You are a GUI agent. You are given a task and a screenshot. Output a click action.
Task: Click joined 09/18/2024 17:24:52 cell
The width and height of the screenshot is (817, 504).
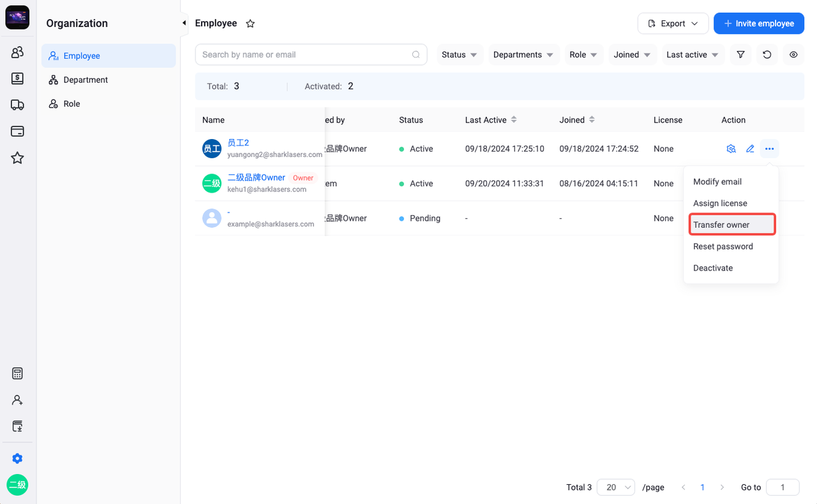pos(599,149)
